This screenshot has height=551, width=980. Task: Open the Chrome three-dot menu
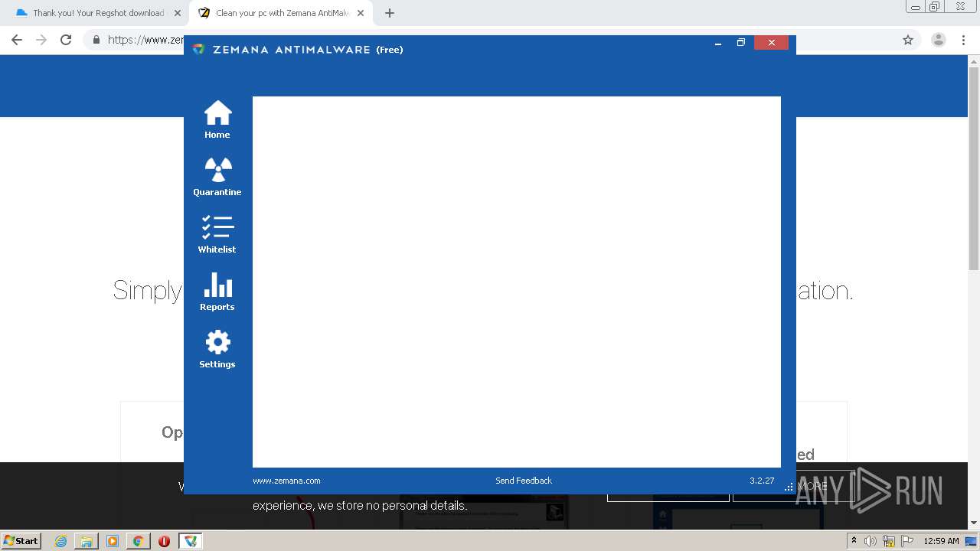963,40
